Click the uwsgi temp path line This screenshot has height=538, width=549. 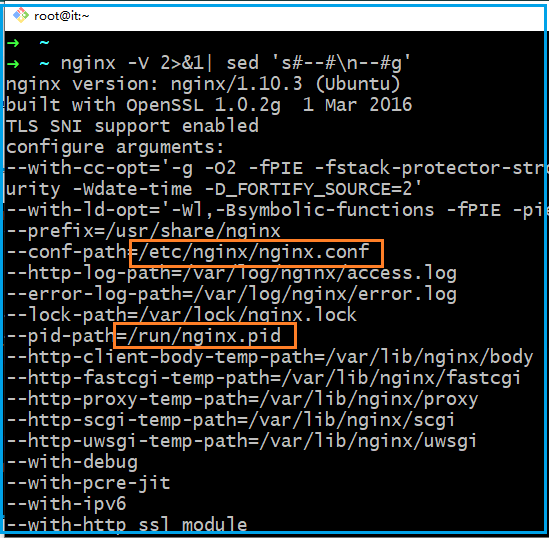point(242,441)
